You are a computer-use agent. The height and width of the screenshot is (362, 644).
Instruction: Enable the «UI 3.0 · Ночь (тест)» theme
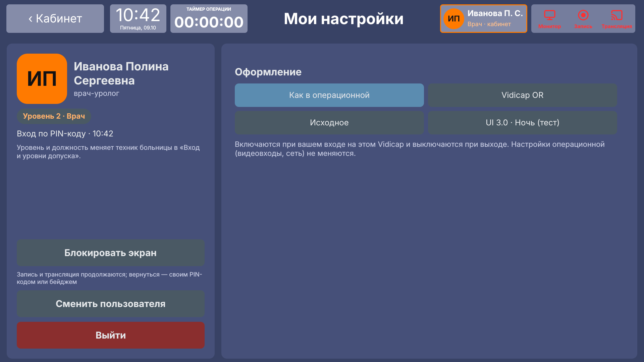point(522,123)
